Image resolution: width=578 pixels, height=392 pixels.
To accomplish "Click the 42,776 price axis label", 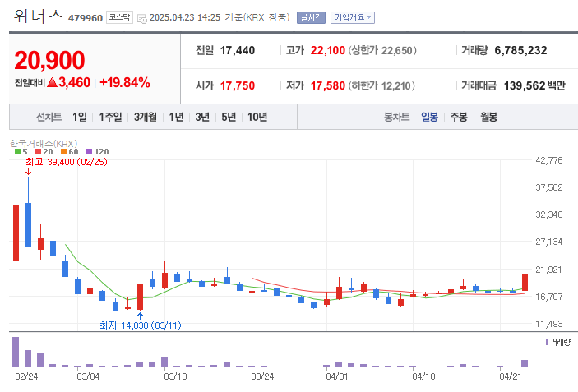I will pyautogui.click(x=549, y=160).
